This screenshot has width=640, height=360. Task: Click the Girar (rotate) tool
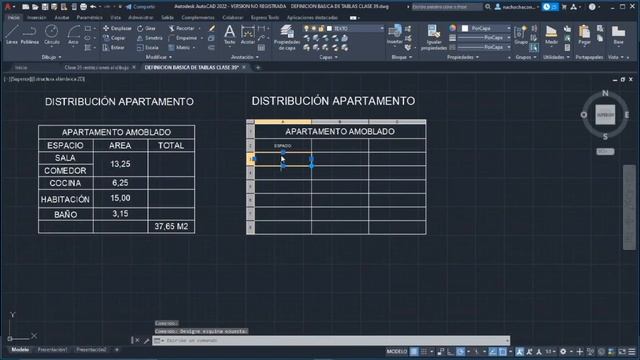point(147,28)
